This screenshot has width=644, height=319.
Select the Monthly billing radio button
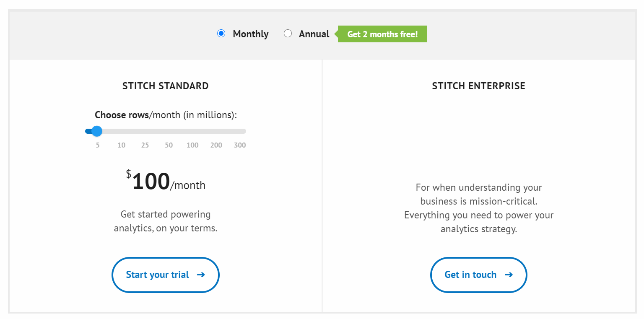coord(221,34)
